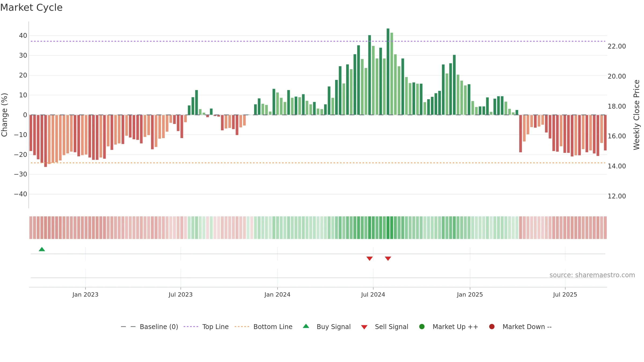Click the source: sharemaestro.com text
644x362 pixels.
(592, 275)
